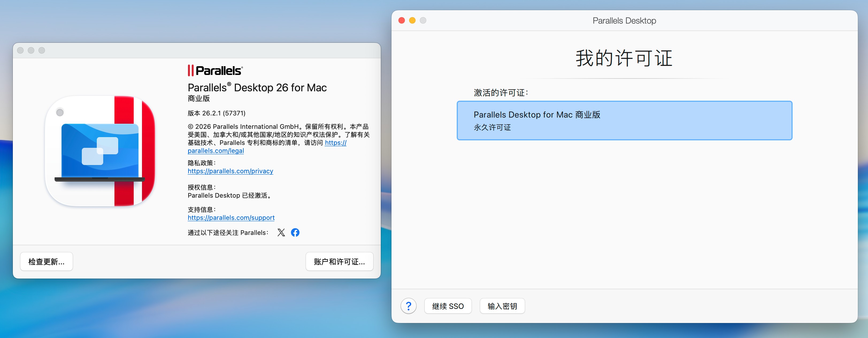868x338 pixels.
Task: Click the red Parallels logo wordmark
Action: point(215,70)
